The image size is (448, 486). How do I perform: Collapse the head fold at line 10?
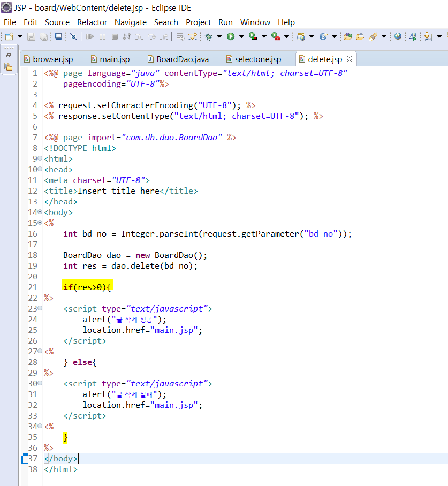[x=40, y=169]
